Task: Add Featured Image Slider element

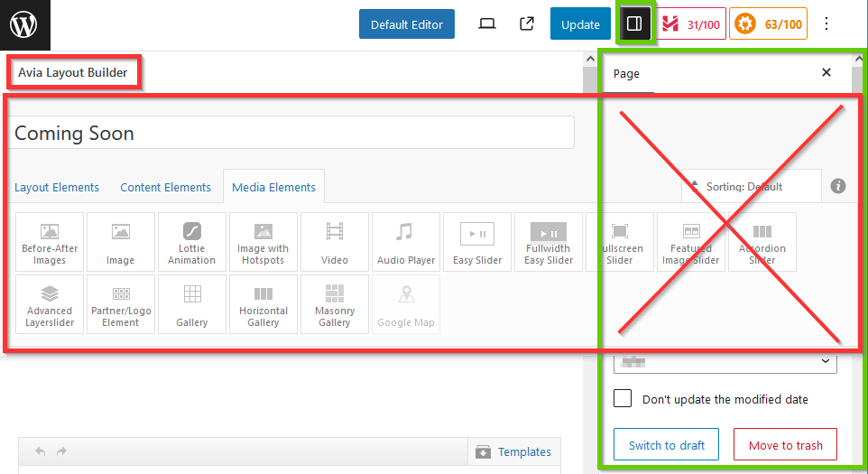Action: click(691, 242)
